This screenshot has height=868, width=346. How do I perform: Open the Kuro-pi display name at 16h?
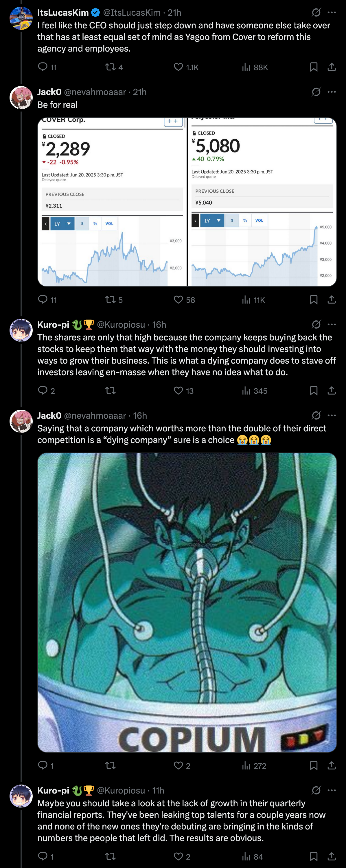[53, 324]
